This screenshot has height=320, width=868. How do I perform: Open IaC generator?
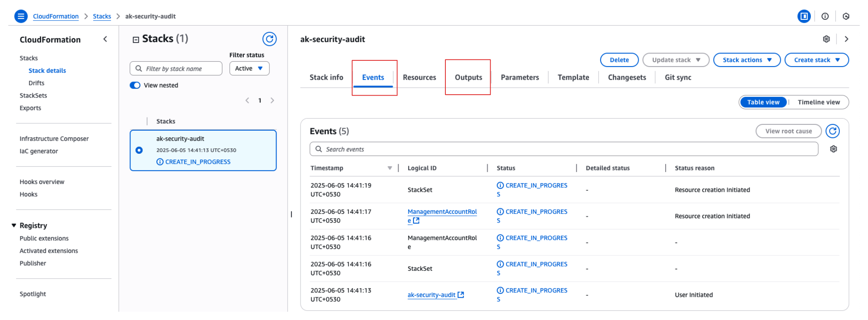click(38, 151)
